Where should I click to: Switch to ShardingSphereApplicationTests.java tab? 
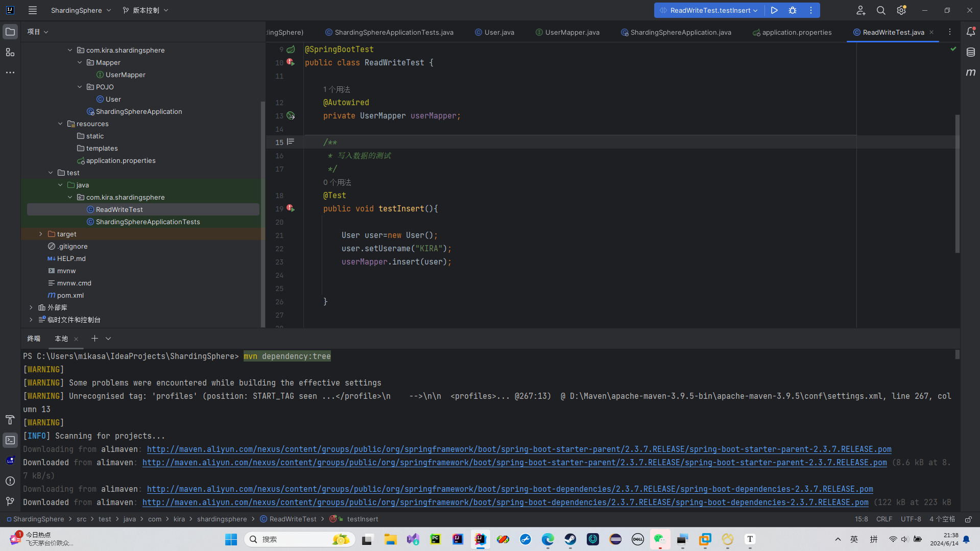[x=389, y=32]
